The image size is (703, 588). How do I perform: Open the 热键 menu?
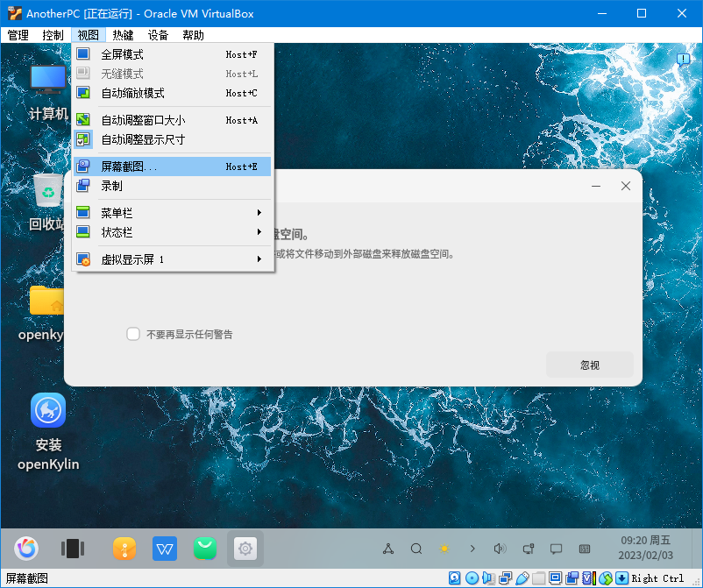(123, 35)
